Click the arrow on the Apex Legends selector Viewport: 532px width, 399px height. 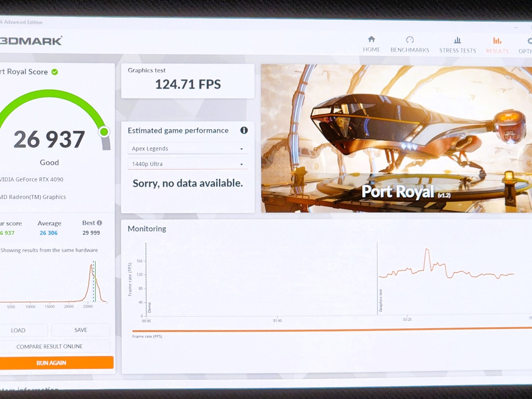point(242,149)
